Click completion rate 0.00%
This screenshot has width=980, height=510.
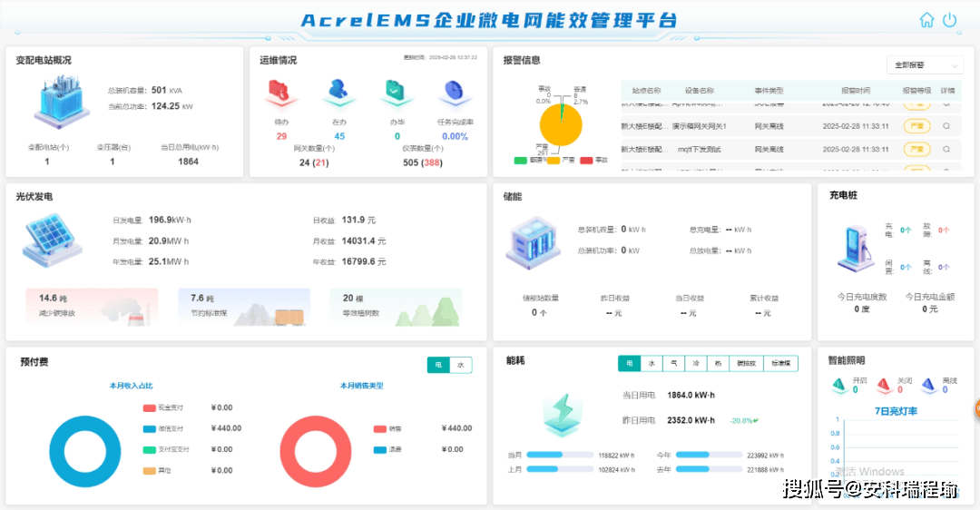point(455,136)
